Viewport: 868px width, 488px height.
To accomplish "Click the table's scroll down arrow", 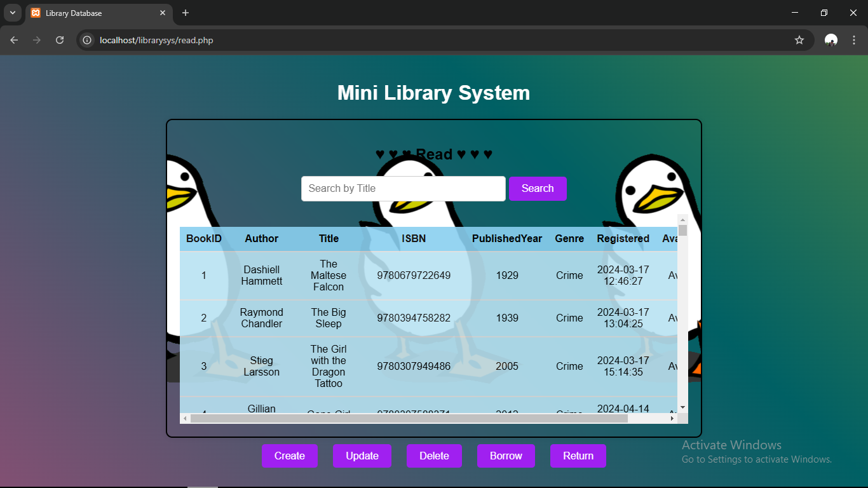I will 682,407.
